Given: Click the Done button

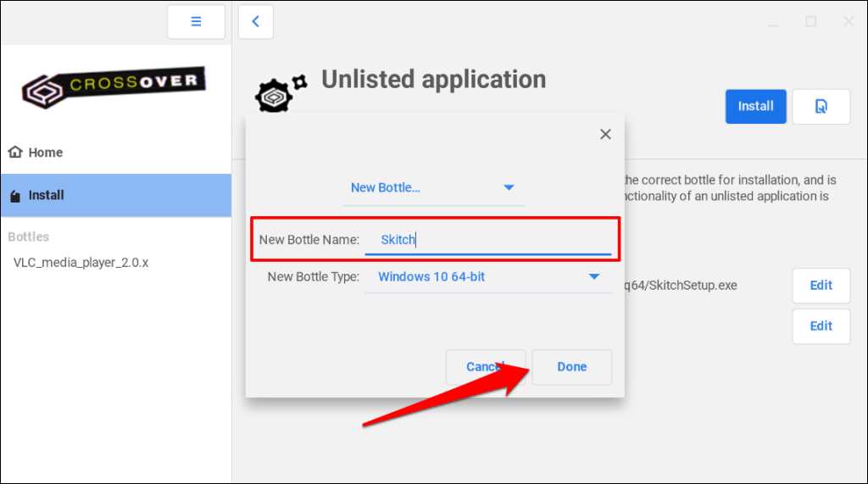Looking at the screenshot, I should [572, 366].
